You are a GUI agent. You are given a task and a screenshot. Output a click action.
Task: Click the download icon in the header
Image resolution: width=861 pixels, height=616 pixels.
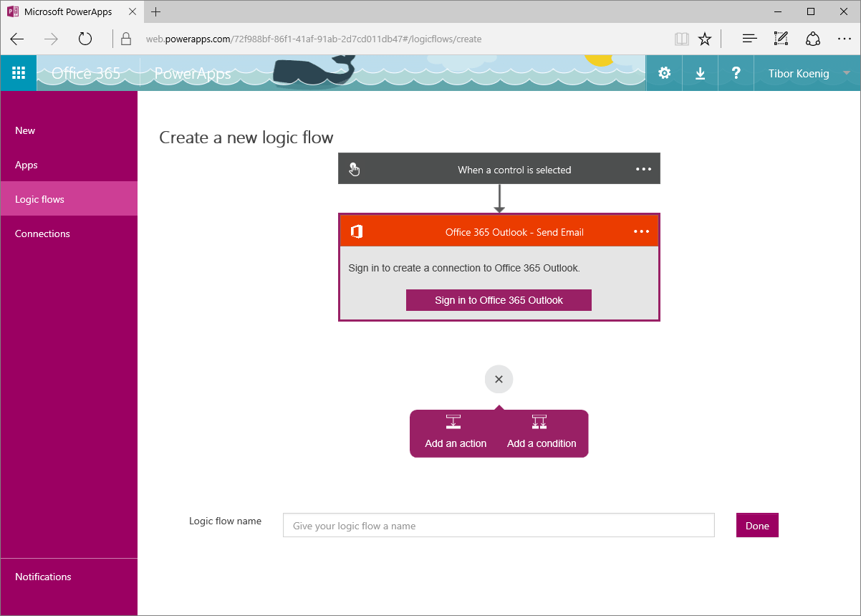pos(700,73)
